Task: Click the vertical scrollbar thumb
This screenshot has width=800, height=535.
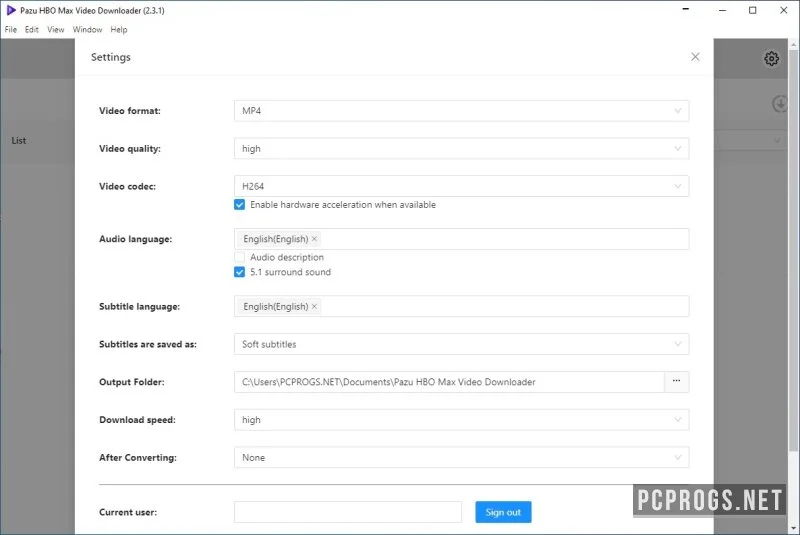Action: click(793, 250)
